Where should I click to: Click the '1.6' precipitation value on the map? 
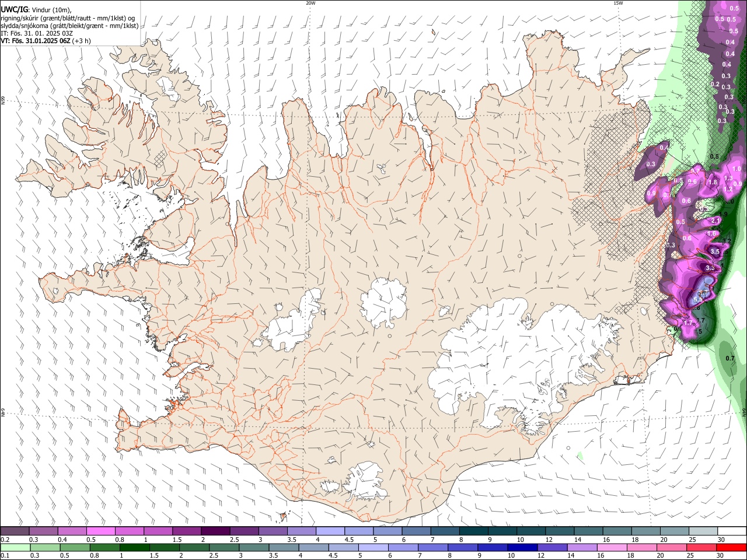pos(711,234)
